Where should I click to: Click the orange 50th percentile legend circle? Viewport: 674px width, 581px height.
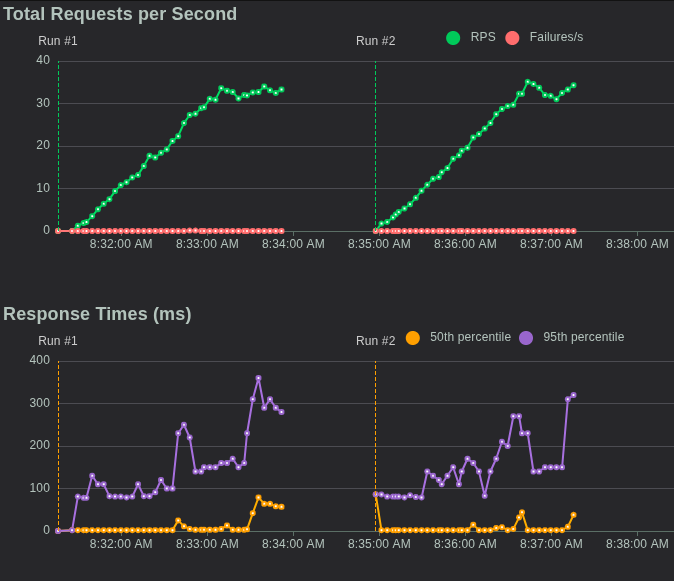(413, 338)
